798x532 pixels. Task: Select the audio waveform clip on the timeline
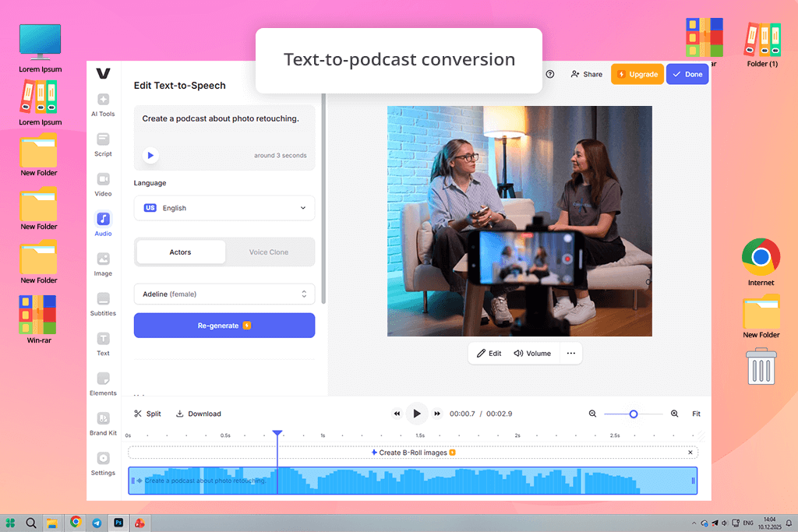(x=413, y=481)
